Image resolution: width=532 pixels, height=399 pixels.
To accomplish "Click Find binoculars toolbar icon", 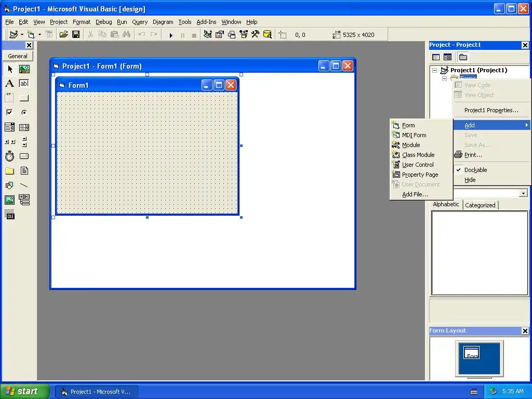I will tap(127, 35).
